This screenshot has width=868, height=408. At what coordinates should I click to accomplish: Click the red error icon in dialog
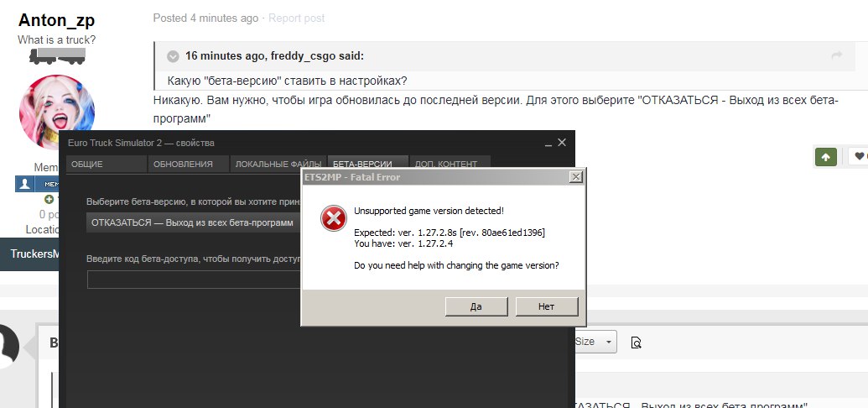pyautogui.click(x=333, y=218)
